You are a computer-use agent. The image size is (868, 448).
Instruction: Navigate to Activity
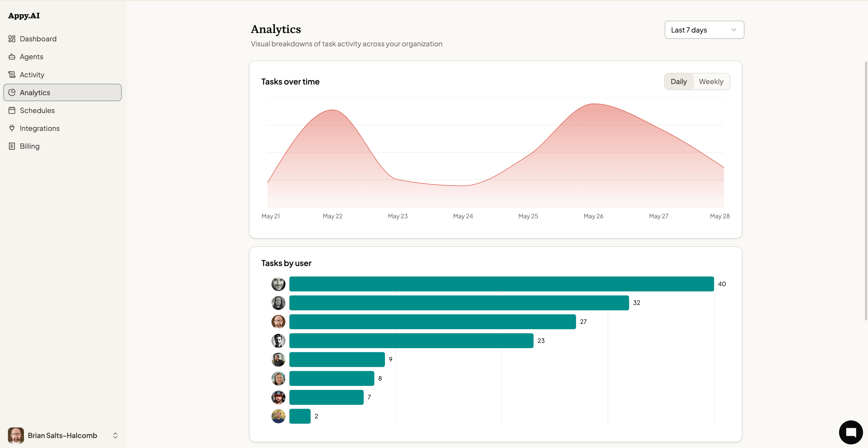(62, 74)
